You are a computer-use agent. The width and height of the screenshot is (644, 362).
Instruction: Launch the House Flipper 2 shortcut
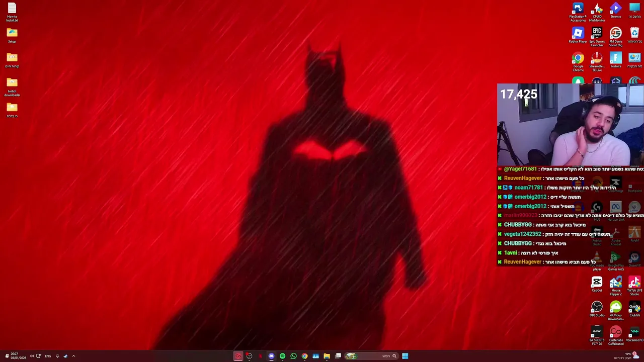tap(616, 286)
